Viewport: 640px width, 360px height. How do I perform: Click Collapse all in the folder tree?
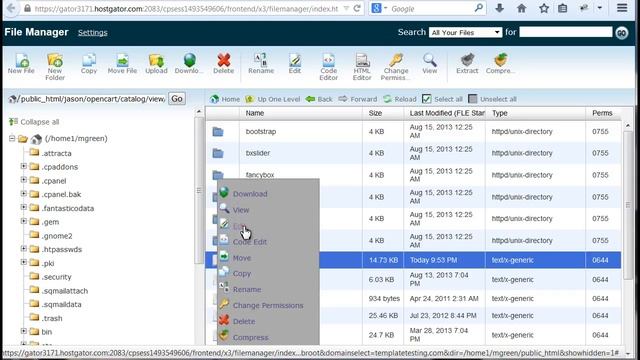(34, 122)
